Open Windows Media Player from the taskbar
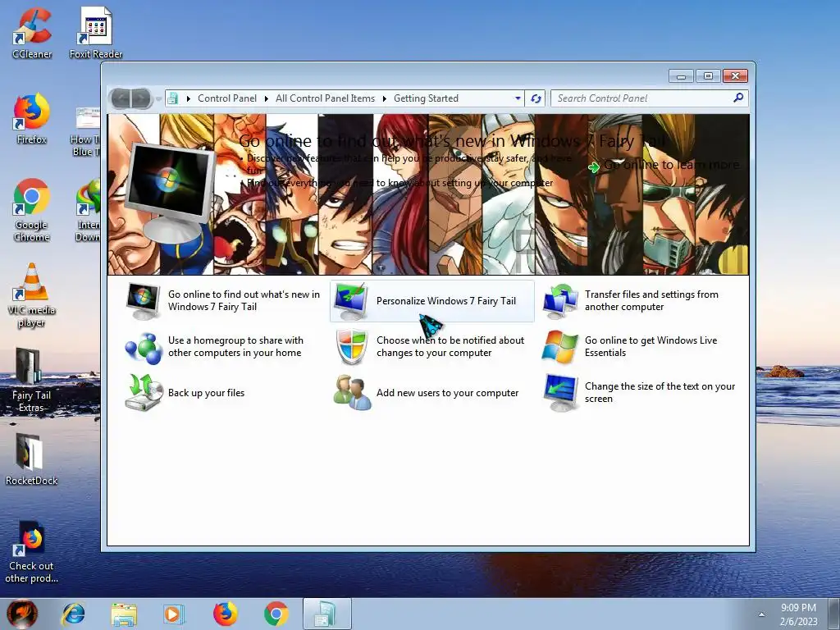 click(173, 614)
